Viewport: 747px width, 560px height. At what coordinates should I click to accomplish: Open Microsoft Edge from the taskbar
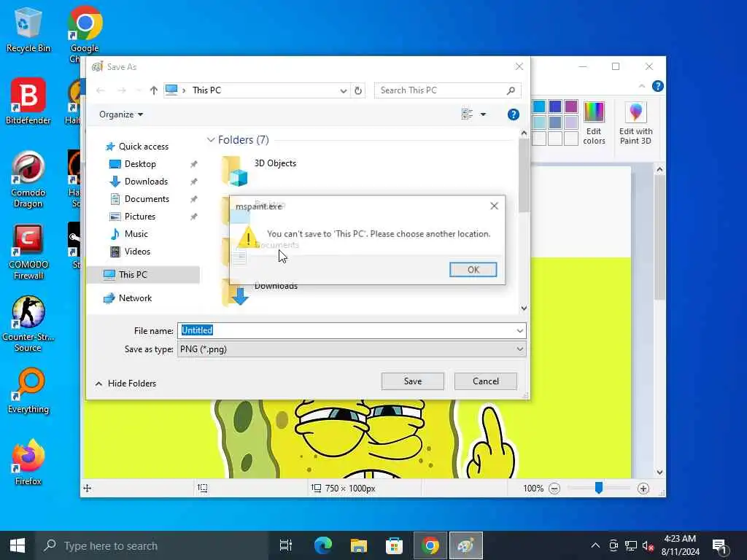[323, 545]
